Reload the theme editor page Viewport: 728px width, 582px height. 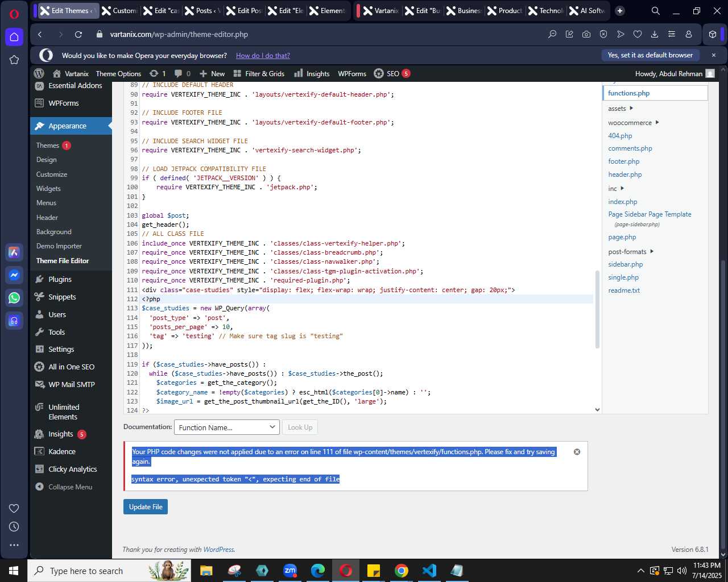click(78, 35)
